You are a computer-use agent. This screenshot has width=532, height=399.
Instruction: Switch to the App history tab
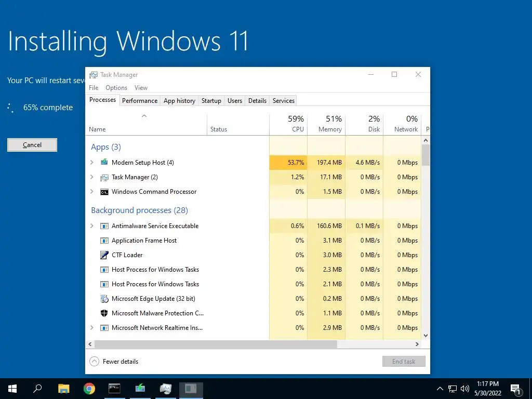[x=179, y=101]
